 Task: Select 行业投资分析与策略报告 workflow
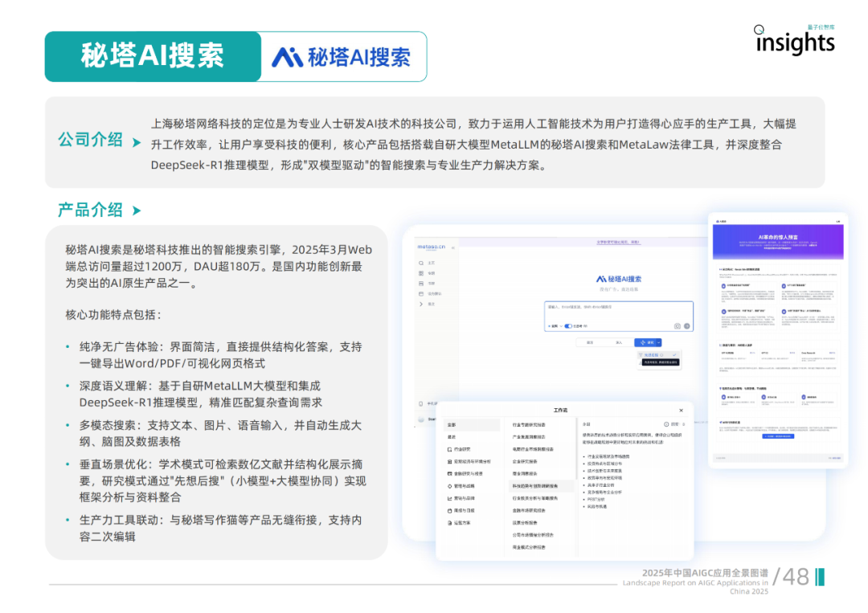click(x=534, y=498)
